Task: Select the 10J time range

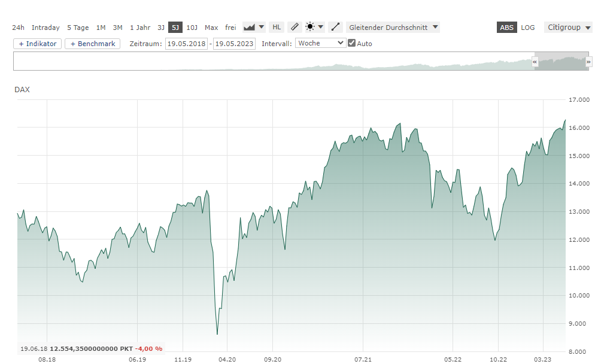Action: pos(192,28)
